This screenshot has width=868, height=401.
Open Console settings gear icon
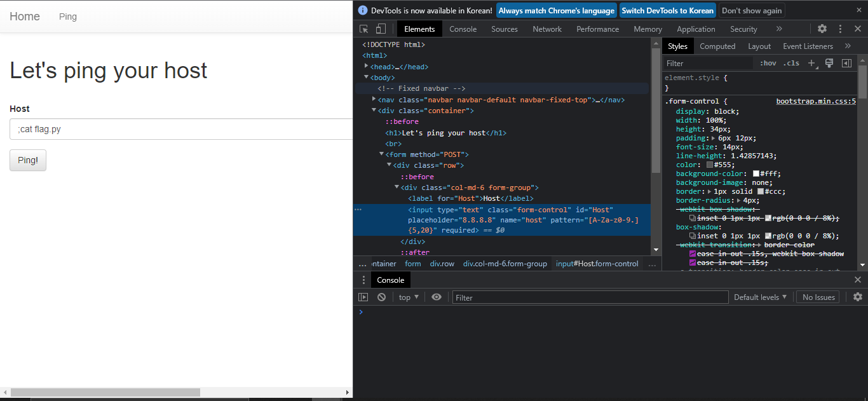[858, 297]
